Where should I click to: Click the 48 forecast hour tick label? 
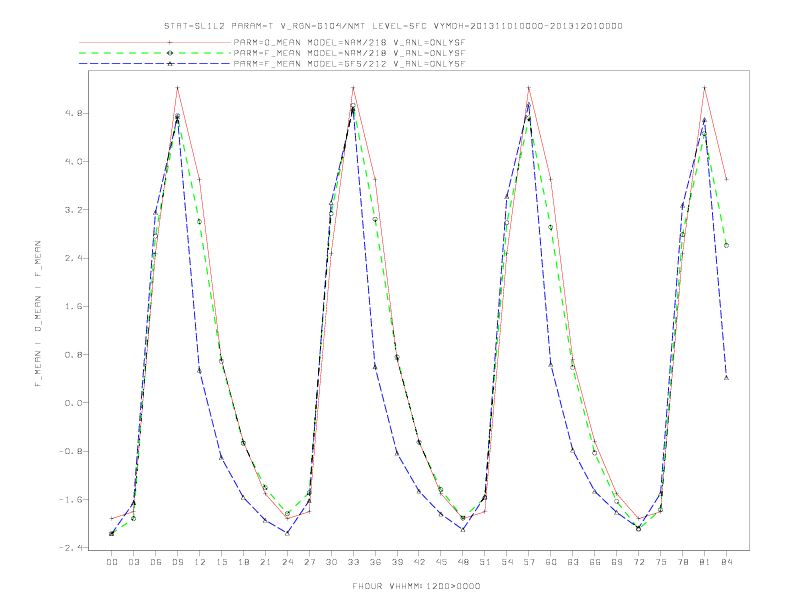463,562
